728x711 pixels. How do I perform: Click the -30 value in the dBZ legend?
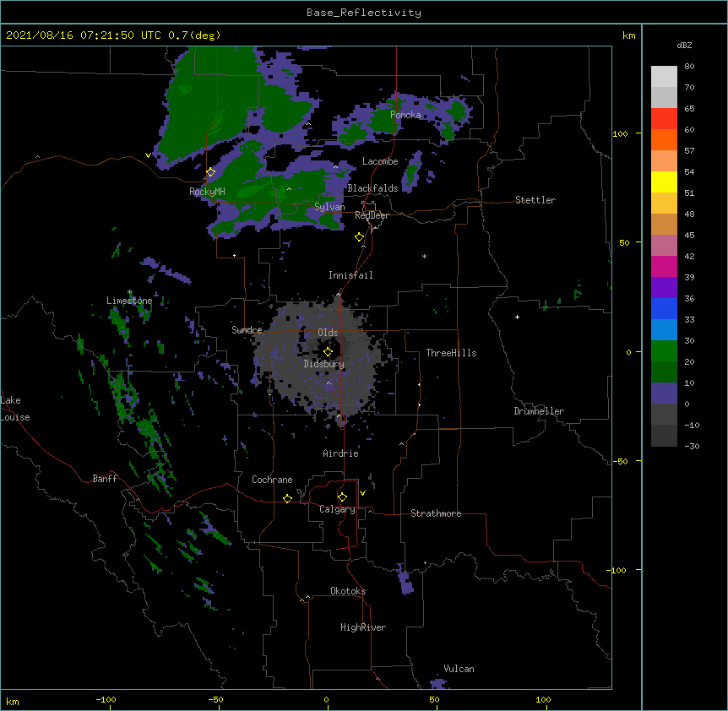pyautogui.click(x=692, y=446)
